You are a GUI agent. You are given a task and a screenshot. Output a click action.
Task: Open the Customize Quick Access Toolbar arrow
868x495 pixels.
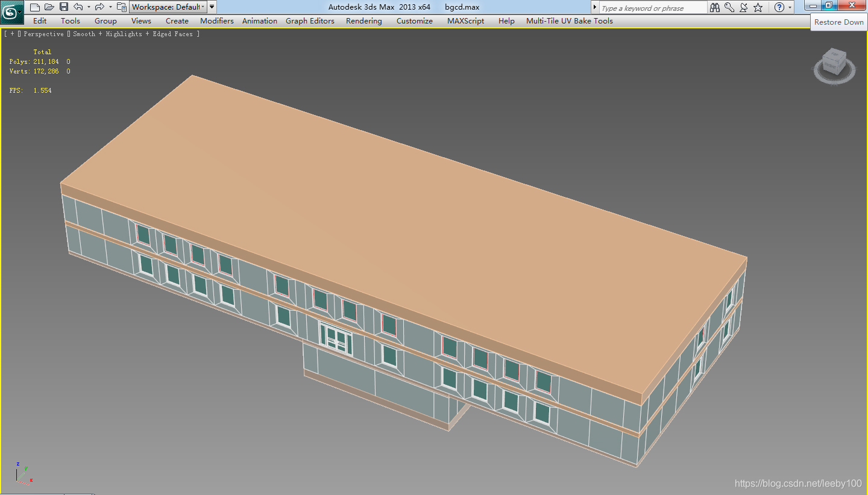coord(212,7)
